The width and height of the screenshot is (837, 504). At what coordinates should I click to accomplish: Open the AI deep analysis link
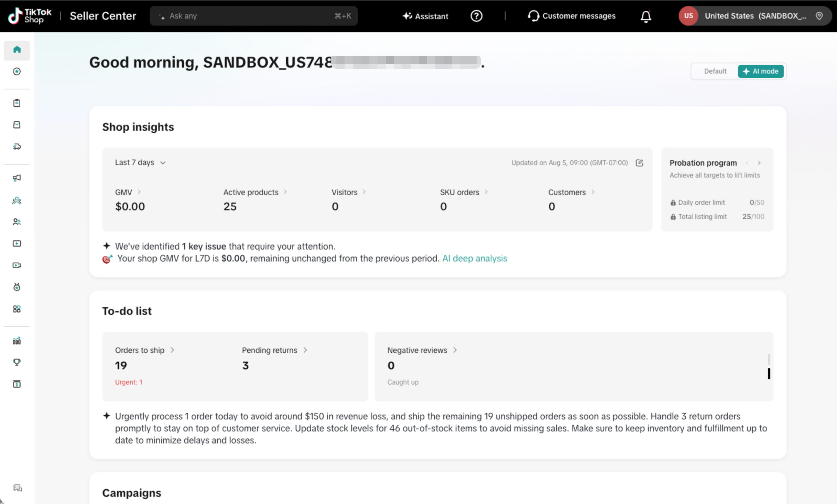tap(475, 259)
